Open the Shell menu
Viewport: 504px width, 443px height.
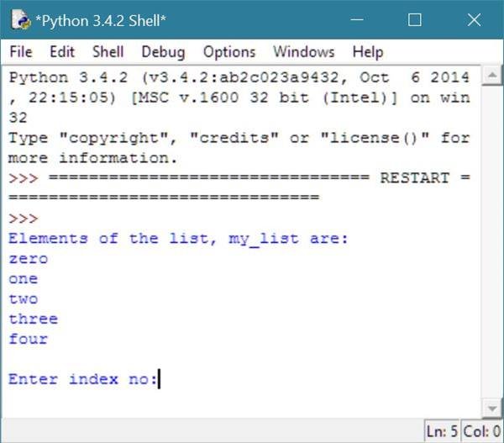tap(108, 52)
